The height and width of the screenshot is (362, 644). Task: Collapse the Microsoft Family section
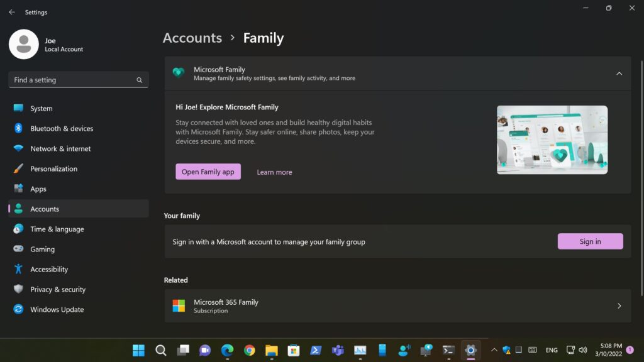tap(619, 74)
